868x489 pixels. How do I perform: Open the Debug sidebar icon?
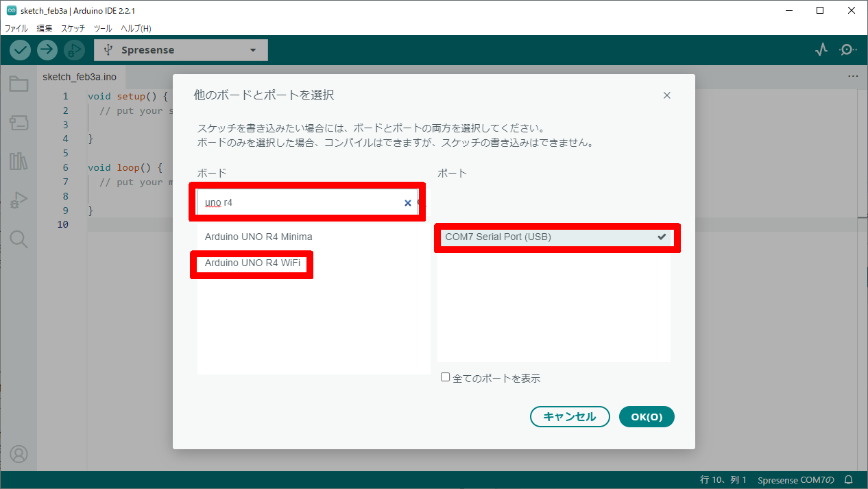pyautogui.click(x=19, y=200)
